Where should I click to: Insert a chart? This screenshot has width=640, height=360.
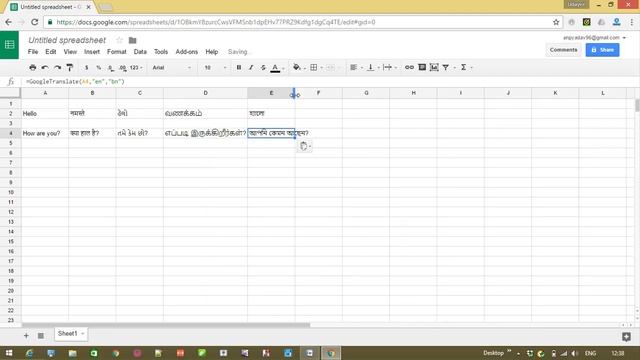434,67
